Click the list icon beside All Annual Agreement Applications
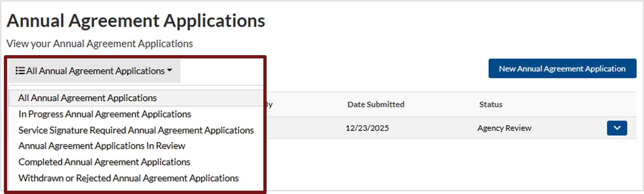 [x=20, y=71]
